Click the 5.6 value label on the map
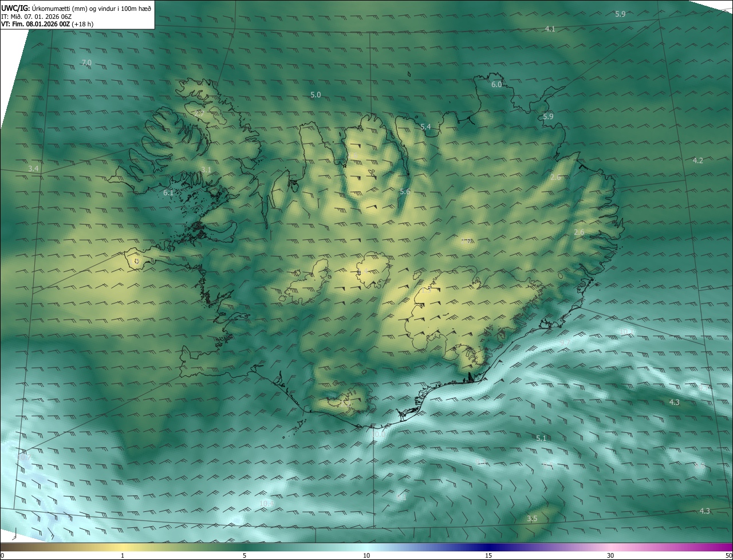Image resolution: width=733 pixels, height=560 pixels. (x=405, y=191)
